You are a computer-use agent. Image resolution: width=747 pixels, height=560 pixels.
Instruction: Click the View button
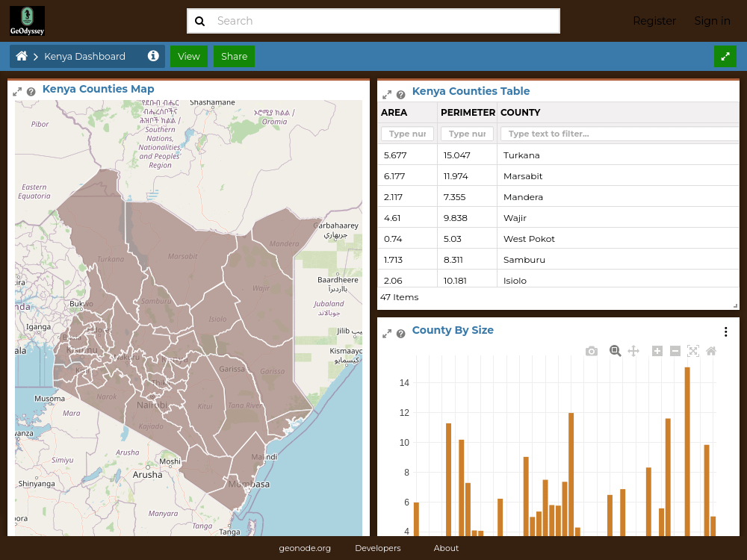[x=189, y=56]
